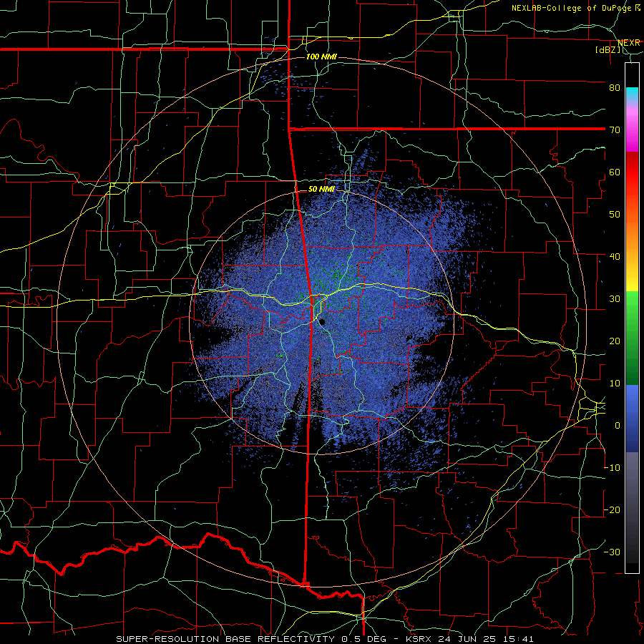Click the "[dBZ]" units label

pyautogui.click(x=608, y=49)
